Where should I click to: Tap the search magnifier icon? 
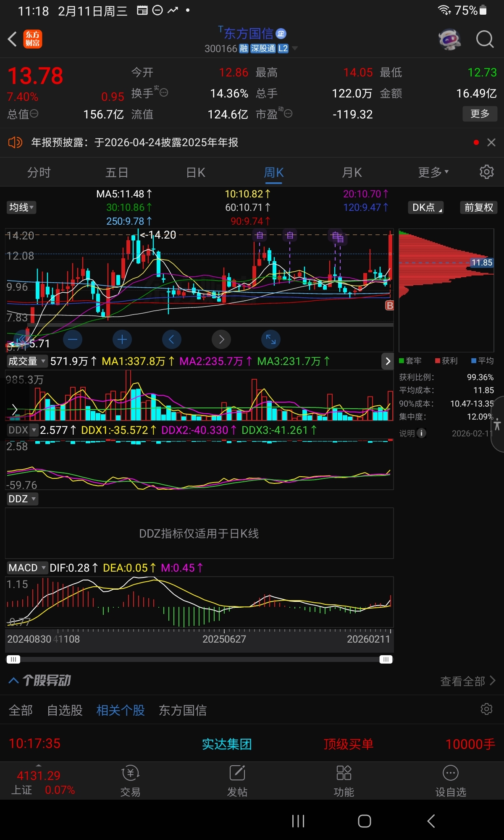485,39
